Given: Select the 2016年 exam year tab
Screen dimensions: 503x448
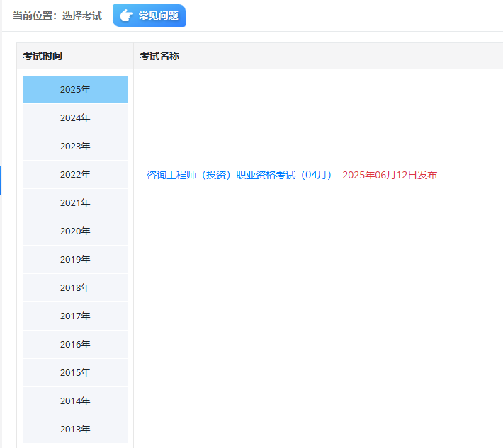Looking at the screenshot, I should [x=75, y=344].
